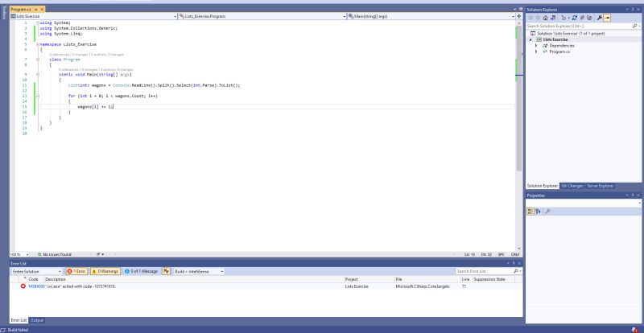Open the Entire Solution scope dropdown

click(x=36, y=271)
